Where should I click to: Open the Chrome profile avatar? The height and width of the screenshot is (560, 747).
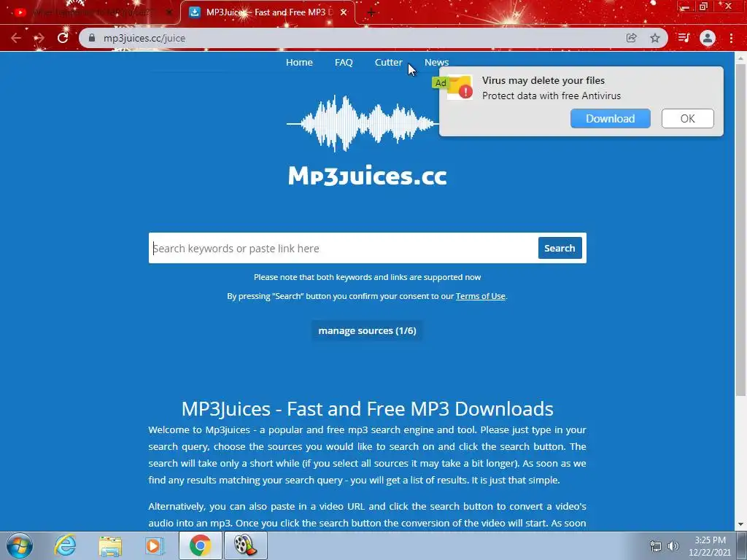pos(708,38)
